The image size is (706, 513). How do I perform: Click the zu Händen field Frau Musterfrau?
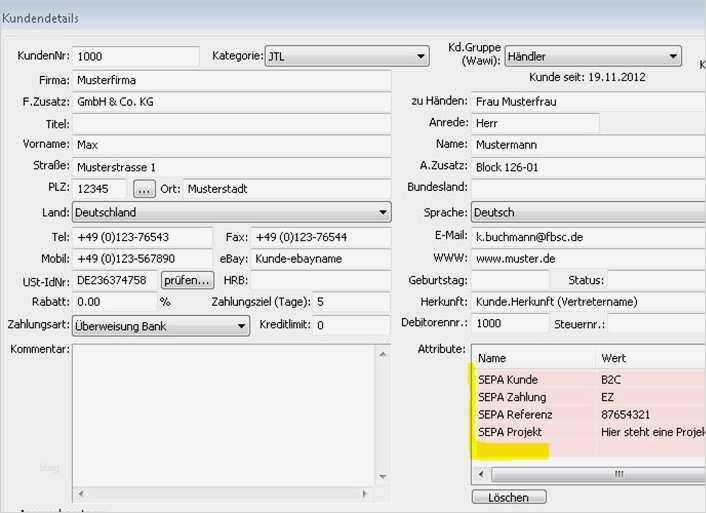pyautogui.click(x=588, y=102)
